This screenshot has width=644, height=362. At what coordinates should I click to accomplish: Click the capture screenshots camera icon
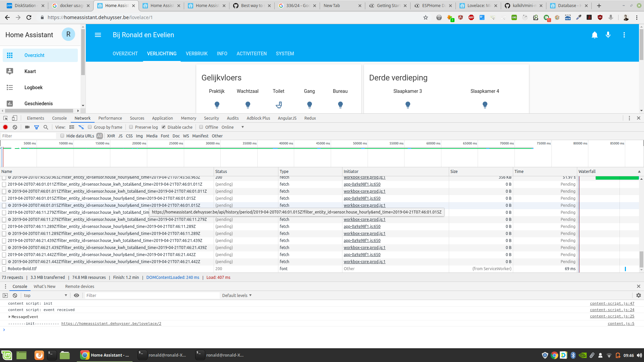click(27, 127)
